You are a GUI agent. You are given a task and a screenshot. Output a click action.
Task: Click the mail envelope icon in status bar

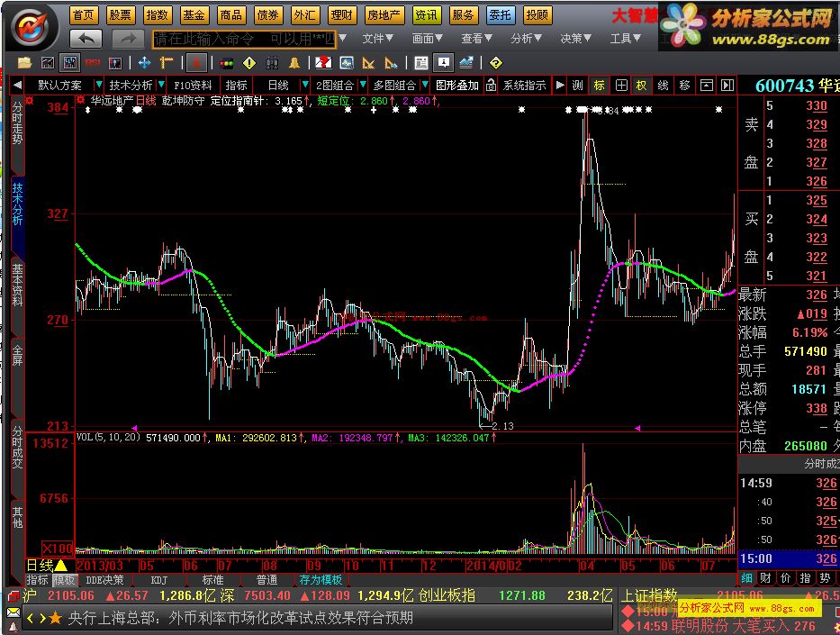pyautogui.click(x=14, y=612)
